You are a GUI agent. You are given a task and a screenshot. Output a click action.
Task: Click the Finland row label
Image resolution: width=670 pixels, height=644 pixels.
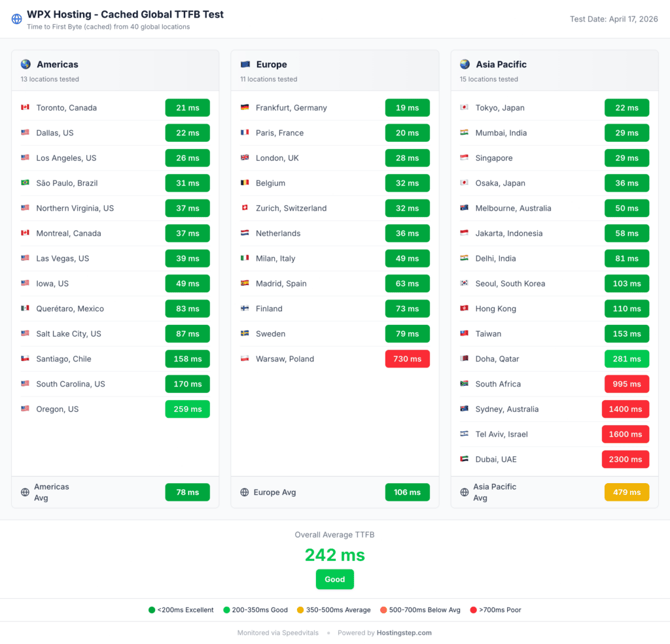(x=269, y=309)
